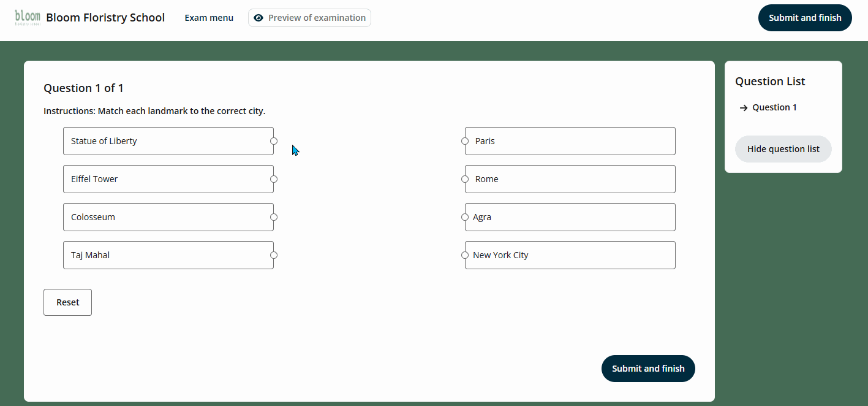Click Submit and finish in the top header
The width and height of the screenshot is (868, 406).
click(x=805, y=18)
